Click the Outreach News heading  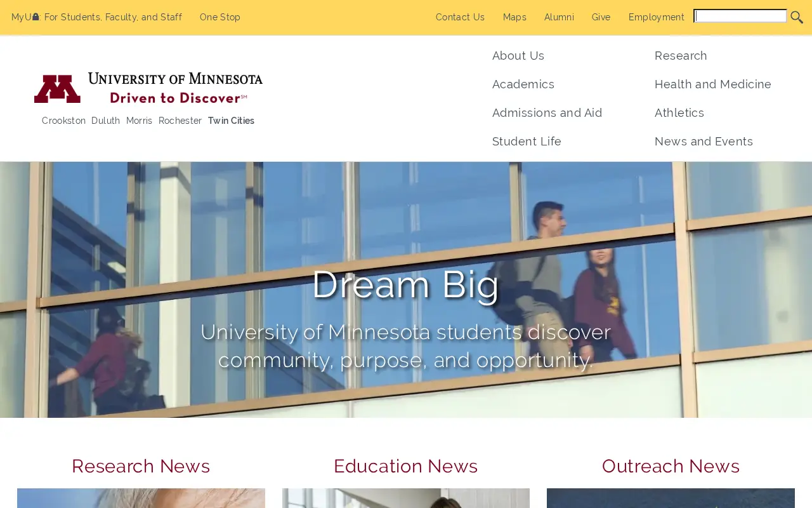(671, 466)
